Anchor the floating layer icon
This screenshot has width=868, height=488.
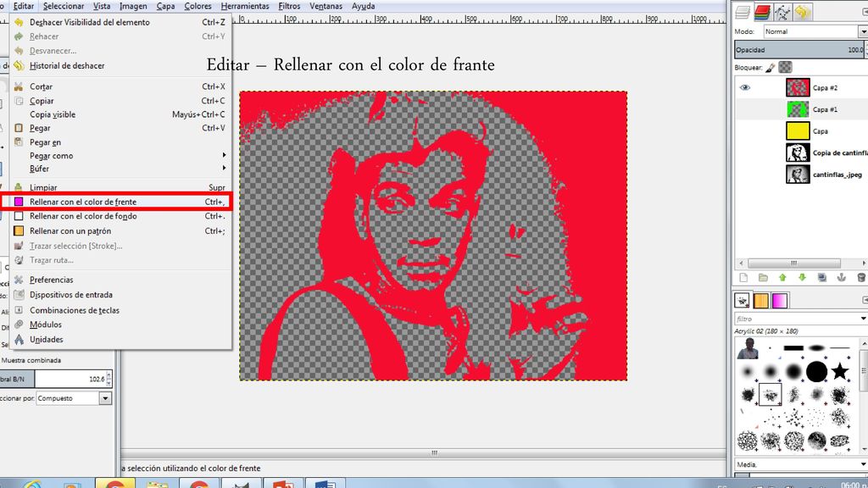842,278
